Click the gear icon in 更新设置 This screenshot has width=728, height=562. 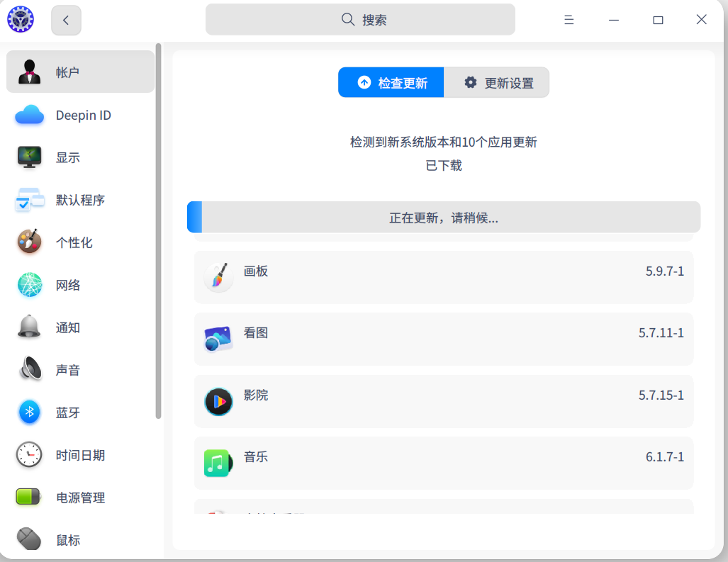pos(470,82)
